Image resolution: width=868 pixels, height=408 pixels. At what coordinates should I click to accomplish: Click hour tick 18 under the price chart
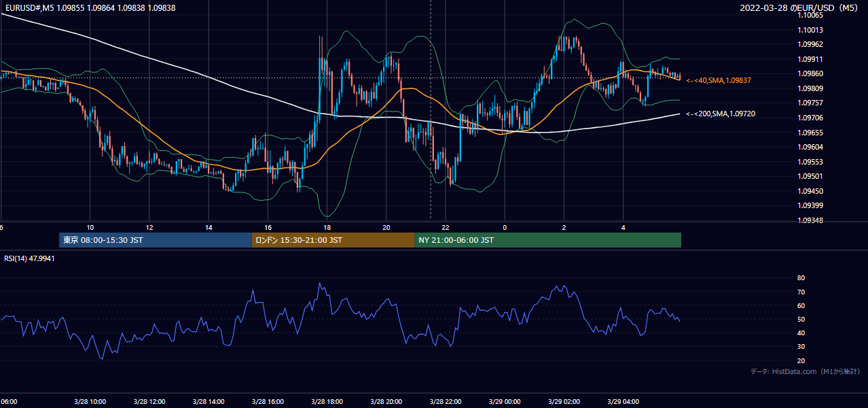coord(327,227)
